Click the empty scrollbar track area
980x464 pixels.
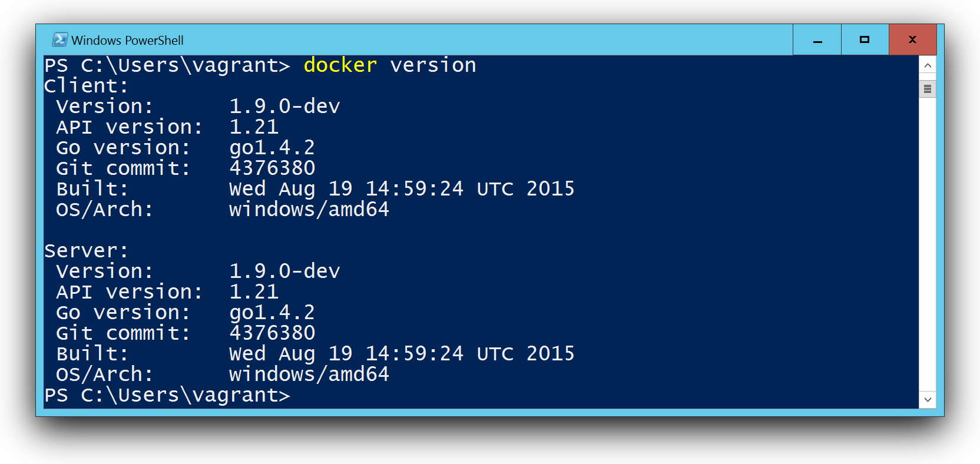coord(928,236)
